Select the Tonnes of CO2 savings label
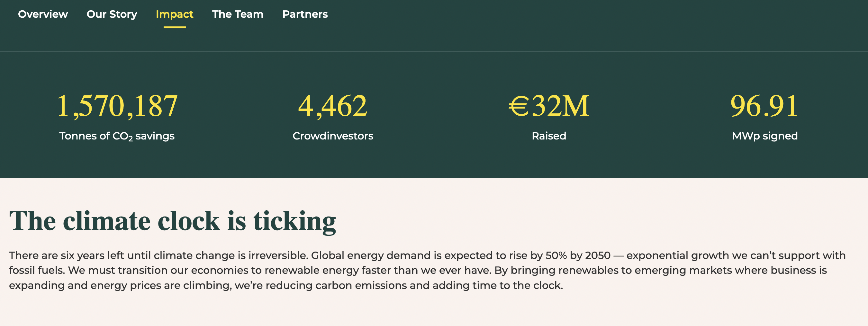The image size is (868, 326). (x=117, y=136)
